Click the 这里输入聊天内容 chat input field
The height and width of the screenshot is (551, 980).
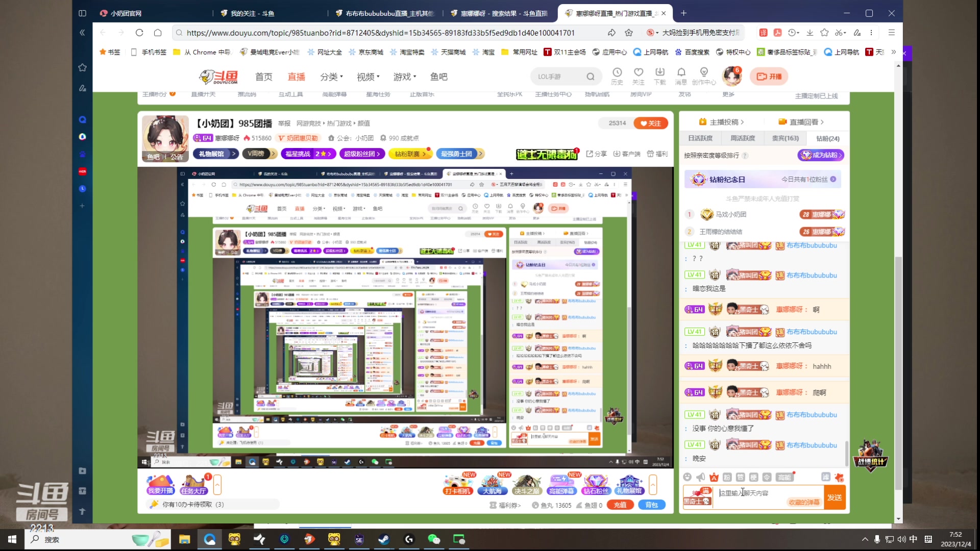tap(761, 493)
